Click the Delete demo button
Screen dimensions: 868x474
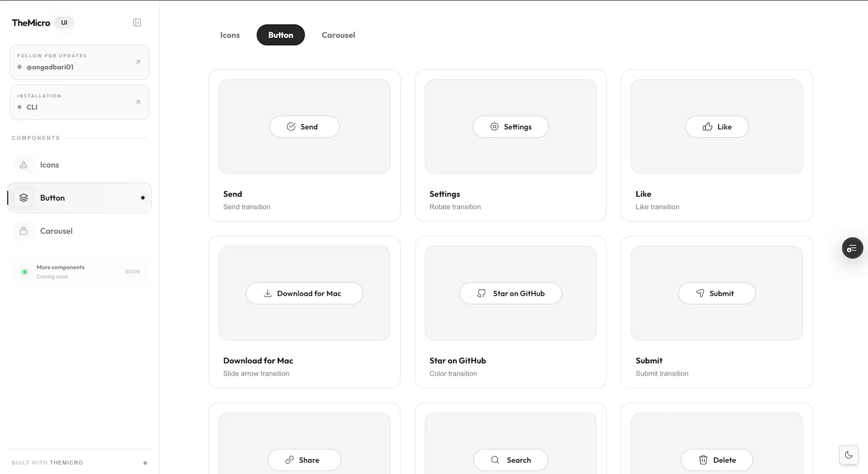717,460
